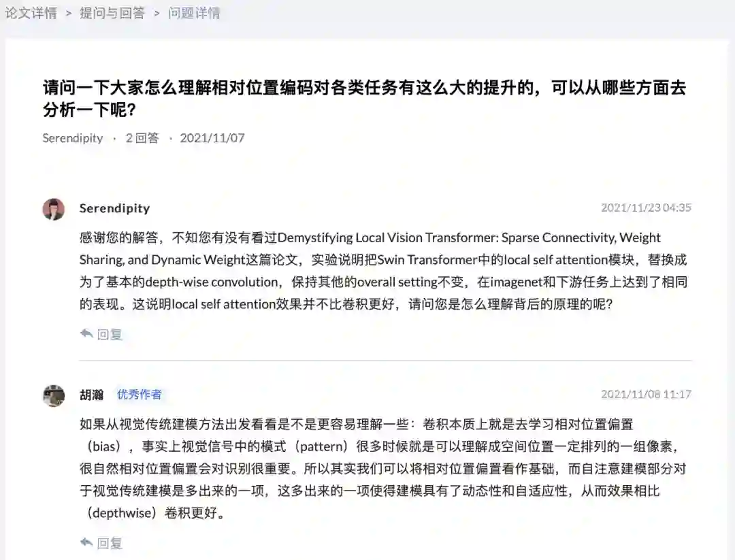Click the 优秀作者 badge
This screenshot has height=560, width=735.
click(x=140, y=395)
